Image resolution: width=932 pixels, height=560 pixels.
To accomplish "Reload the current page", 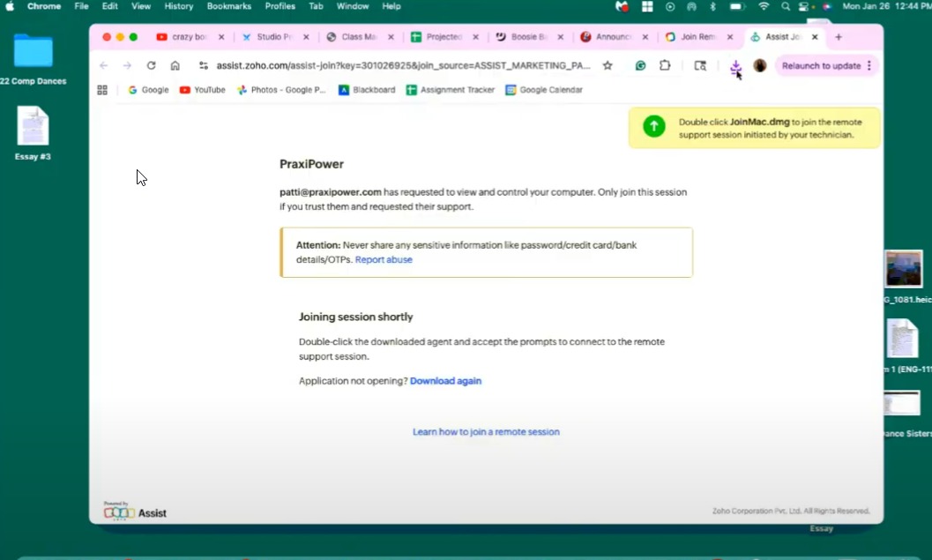I will 151,65.
